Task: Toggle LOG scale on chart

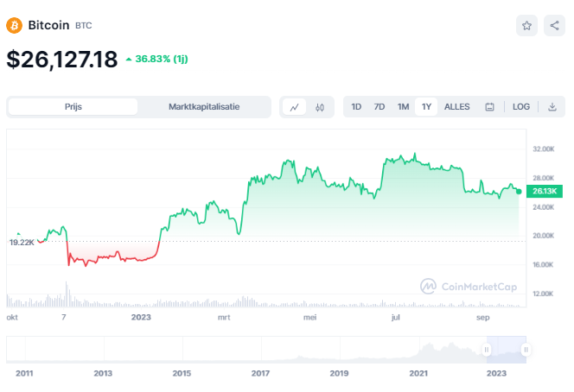Action: 521,107
